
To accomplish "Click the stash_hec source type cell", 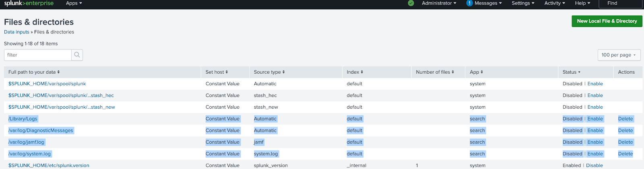I will 265,95.
